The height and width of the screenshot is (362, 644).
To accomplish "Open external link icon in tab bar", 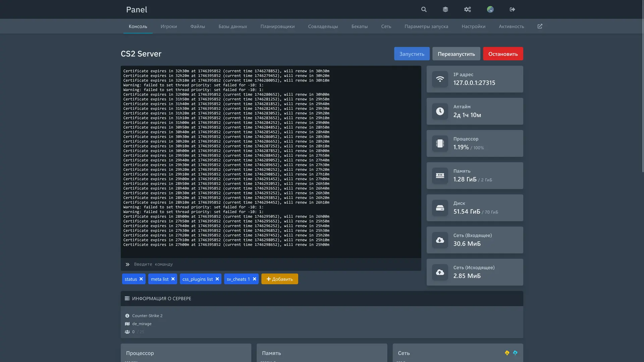I will (540, 26).
